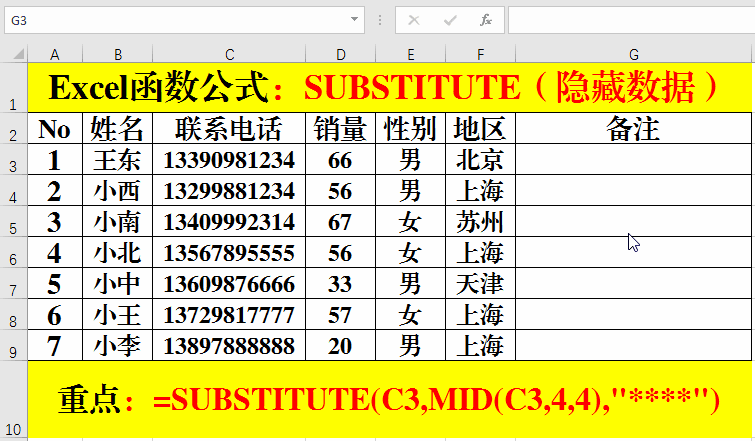Select column D header

[x=340, y=54]
